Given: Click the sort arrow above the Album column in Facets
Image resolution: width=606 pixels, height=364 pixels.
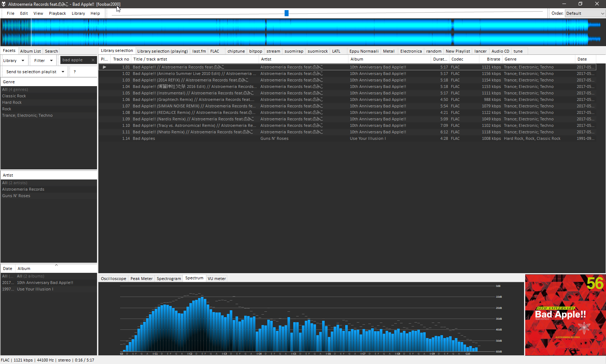Looking at the screenshot, I should point(56,265).
